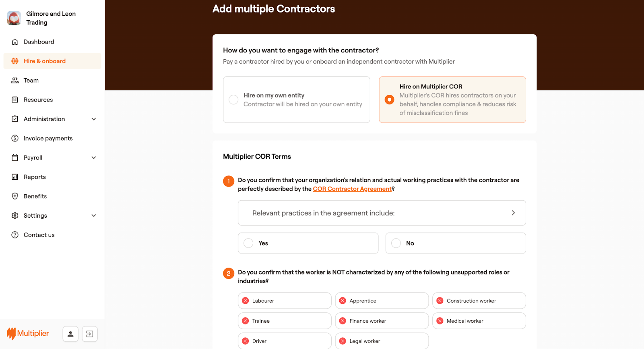Click the Reports chart icon

tap(15, 177)
